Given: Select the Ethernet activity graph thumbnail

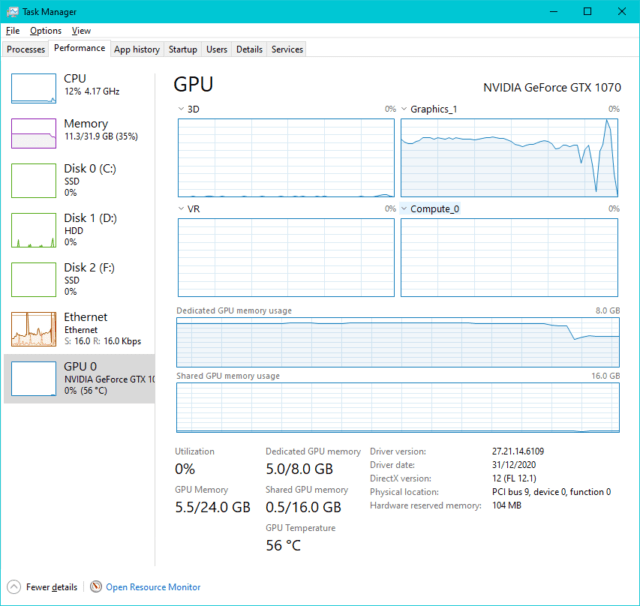Looking at the screenshot, I should (x=33, y=329).
